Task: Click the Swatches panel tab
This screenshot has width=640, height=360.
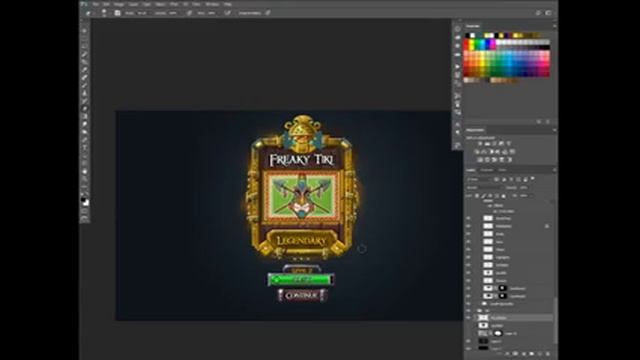Action: click(473, 26)
